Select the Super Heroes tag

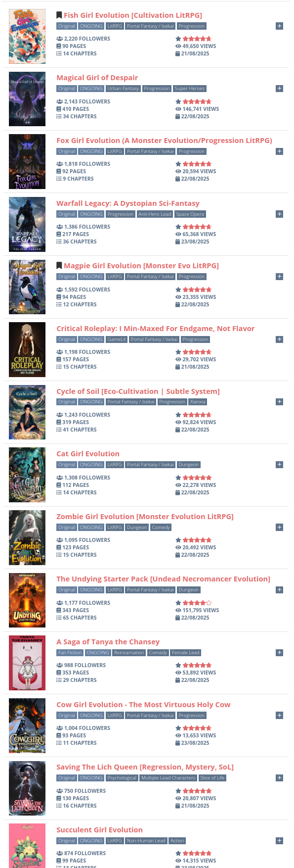[189, 89]
